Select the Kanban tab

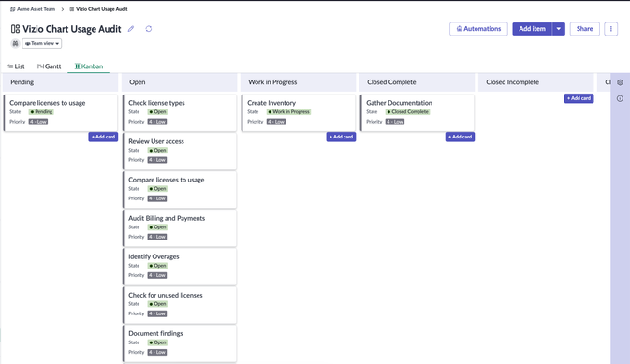[89, 66]
